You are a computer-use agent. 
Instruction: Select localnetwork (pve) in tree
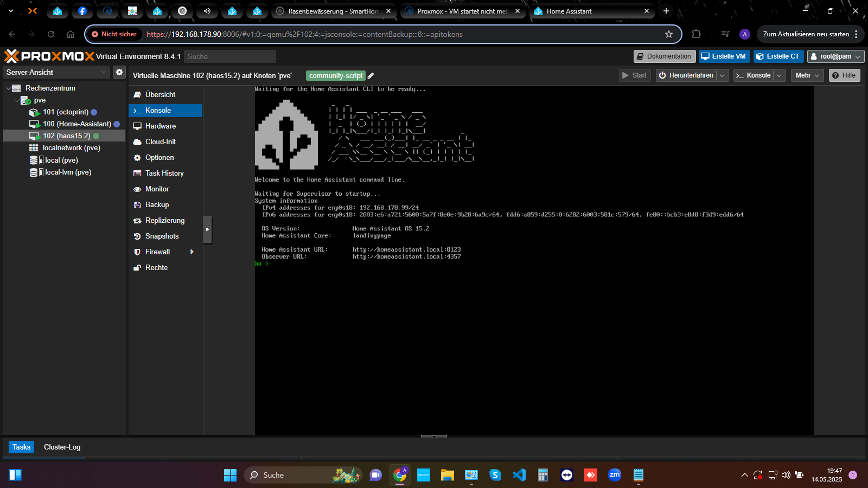64,147
